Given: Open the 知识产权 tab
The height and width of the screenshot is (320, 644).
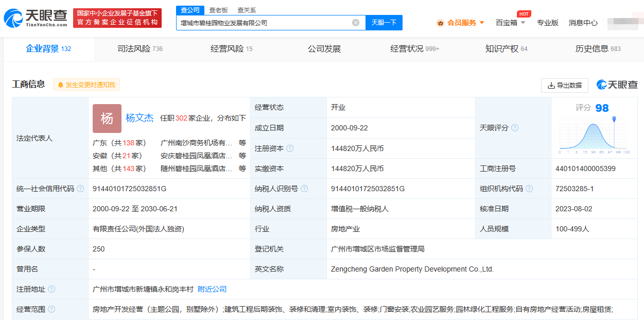Looking at the screenshot, I should click(x=506, y=49).
